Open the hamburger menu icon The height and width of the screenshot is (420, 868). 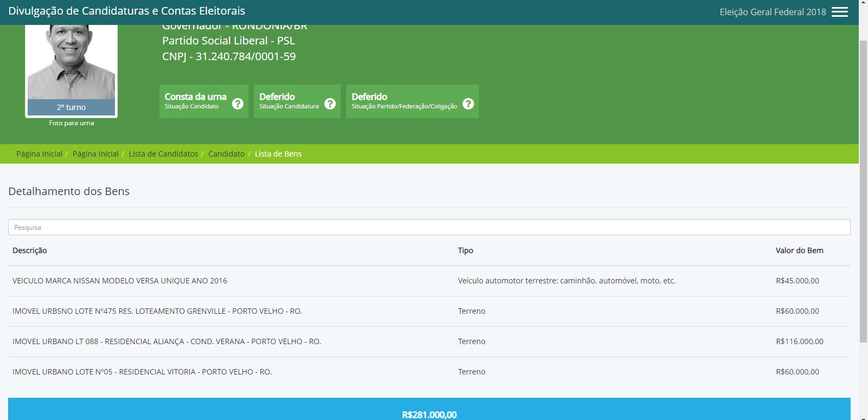[x=839, y=12]
